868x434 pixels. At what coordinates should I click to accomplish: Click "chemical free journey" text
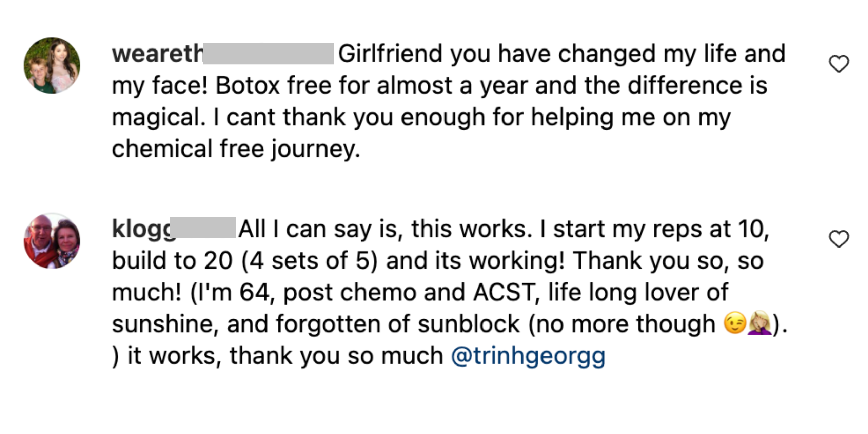click(236, 149)
